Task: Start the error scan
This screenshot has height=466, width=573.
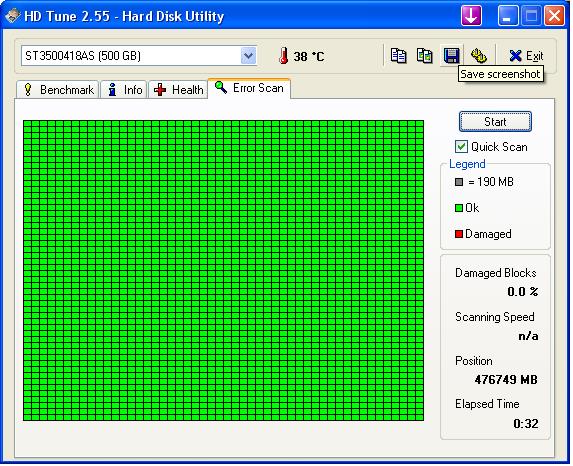Action: pyautogui.click(x=495, y=122)
